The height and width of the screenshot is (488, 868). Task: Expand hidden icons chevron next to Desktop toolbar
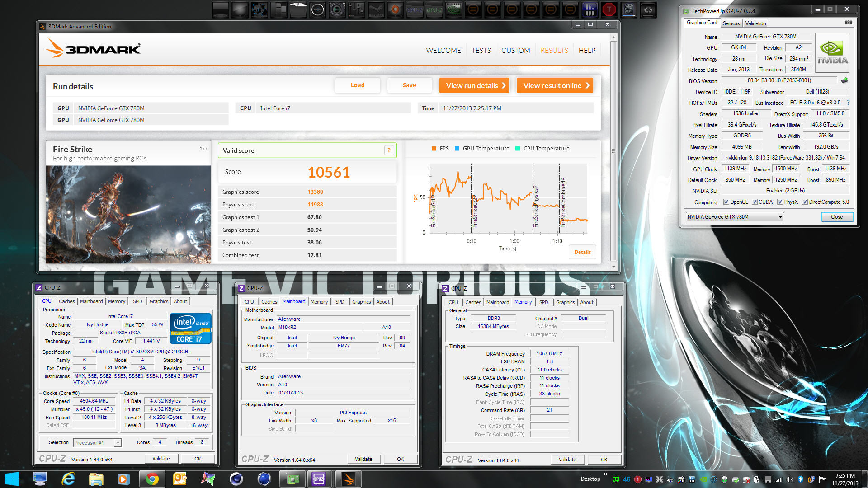coord(605,474)
